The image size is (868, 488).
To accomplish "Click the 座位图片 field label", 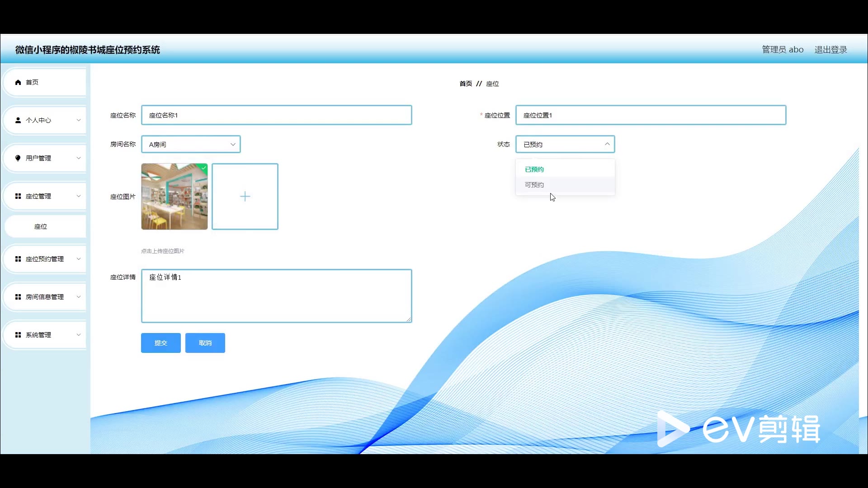I will click(123, 197).
